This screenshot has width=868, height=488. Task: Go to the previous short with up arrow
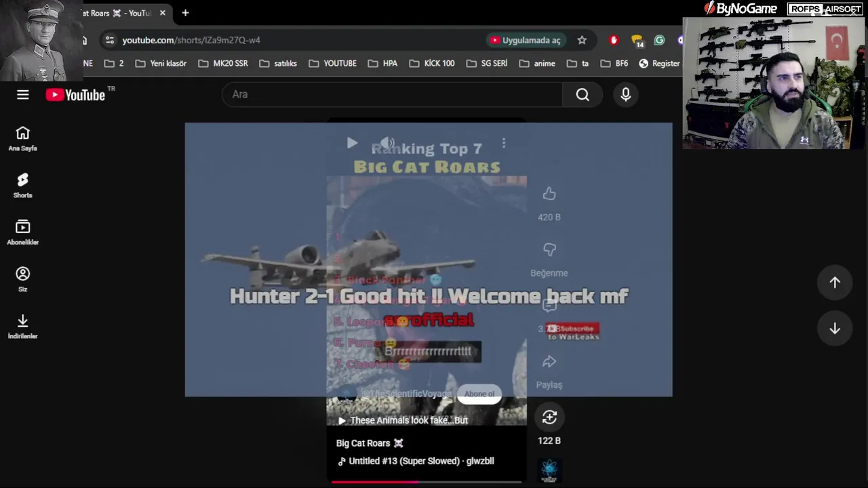[835, 283]
